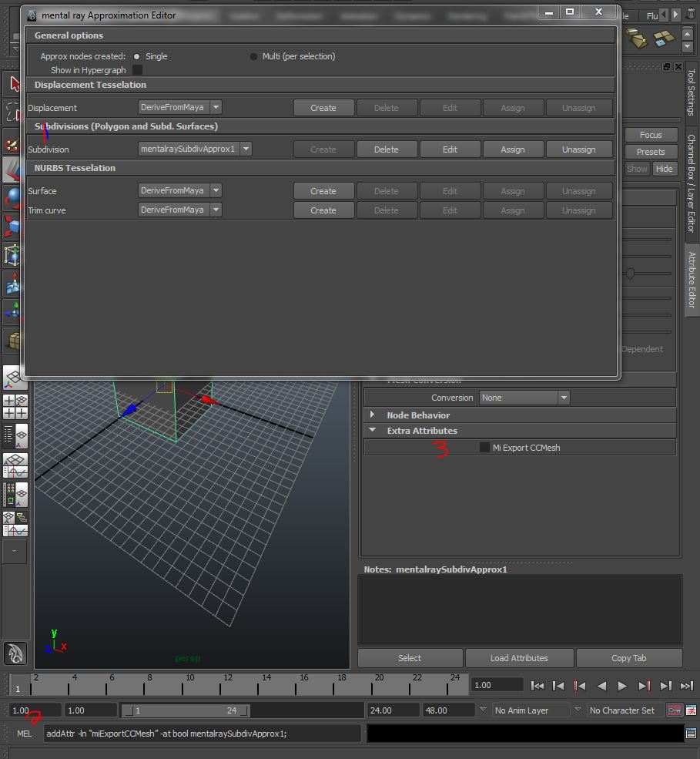Open the Trim curve DeriveFromMaya dropdown

(x=180, y=210)
